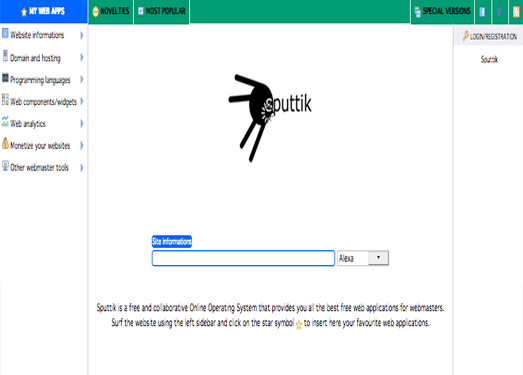Screen dimensions: 523x375
Task: Focus the site URL input field
Action: point(243,258)
